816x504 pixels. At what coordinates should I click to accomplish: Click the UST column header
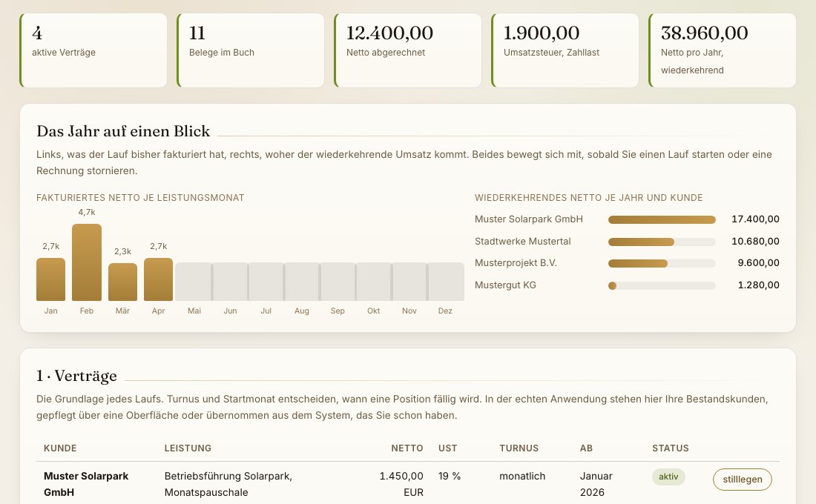coord(447,448)
